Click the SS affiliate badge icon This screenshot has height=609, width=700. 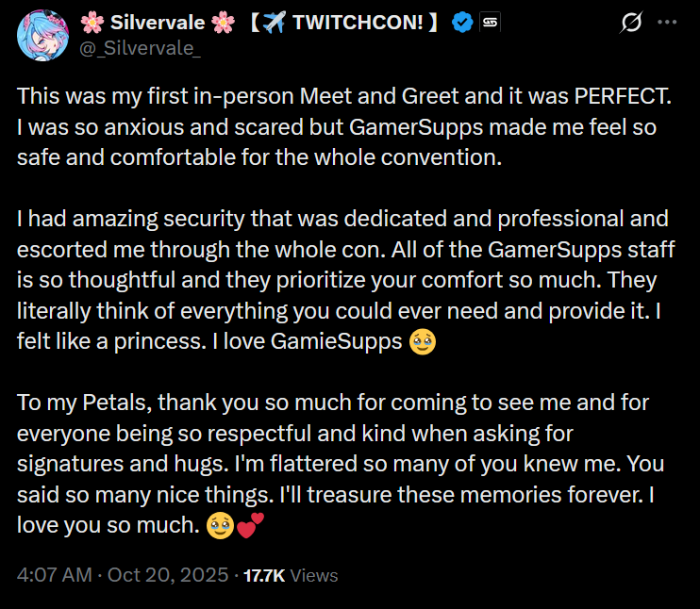tap(490, 25)
